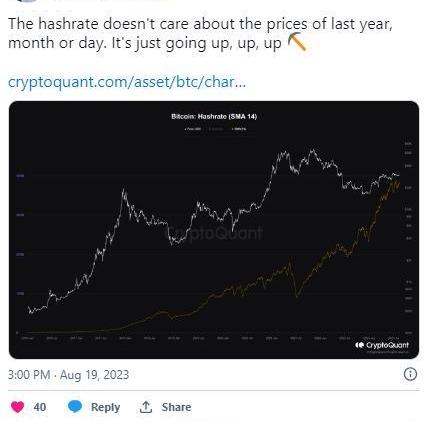Image resolution: width=425 pixels, height=422 pixels.
Task: Open the cryptoquant.com/asset/btc/char… link
Action: point(127,82)
